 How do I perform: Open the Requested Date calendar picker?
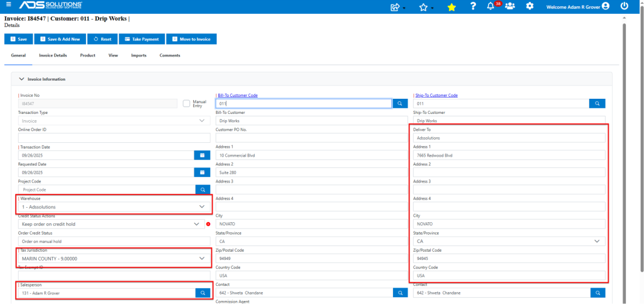coord(202,172)
